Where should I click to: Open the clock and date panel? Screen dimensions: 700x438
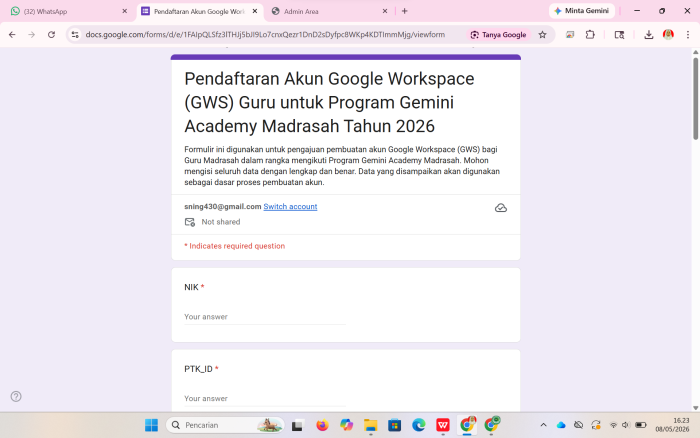[x=672, y=425]
